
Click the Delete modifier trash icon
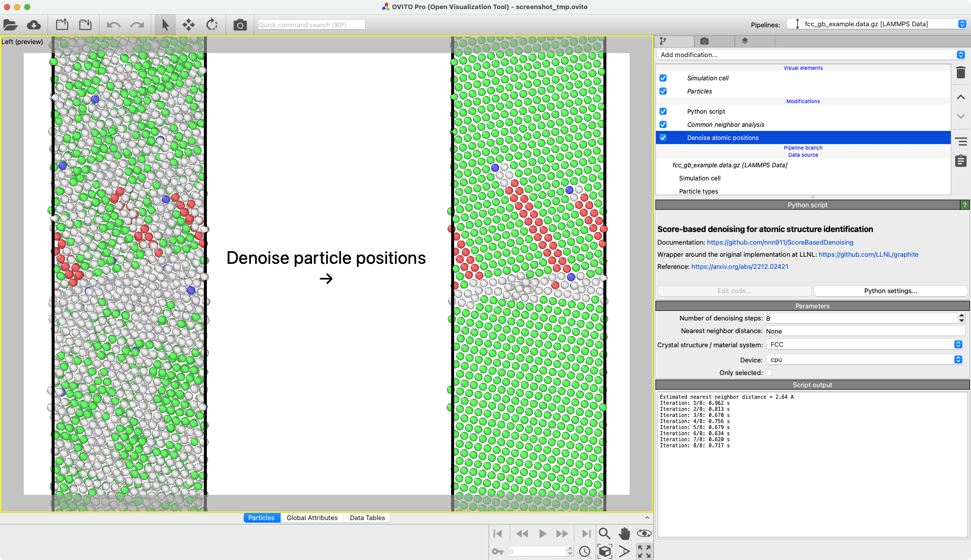[x=961, y=72]
